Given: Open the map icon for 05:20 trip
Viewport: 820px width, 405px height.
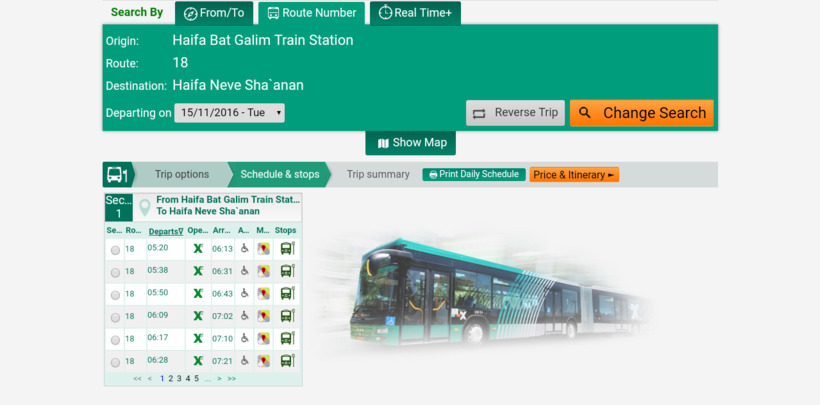Looking at the screenshot, I should pyautogui.click(x=264, y=249).
